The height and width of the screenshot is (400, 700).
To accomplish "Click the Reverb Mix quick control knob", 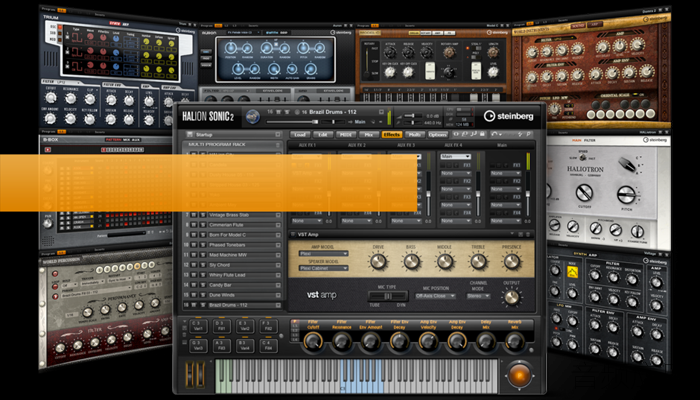I will pyautogui.click(x=514, y=342).
